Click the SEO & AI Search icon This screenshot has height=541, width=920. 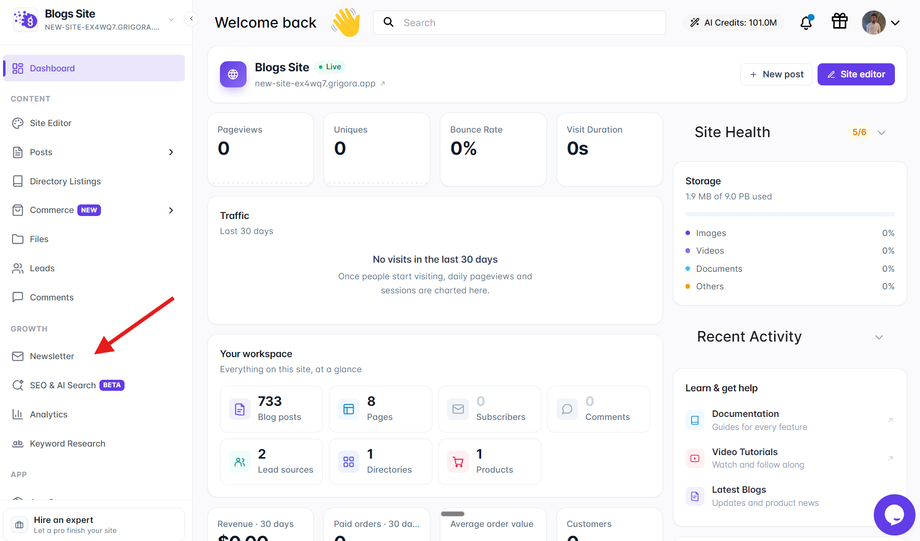[x=18, y=385]
